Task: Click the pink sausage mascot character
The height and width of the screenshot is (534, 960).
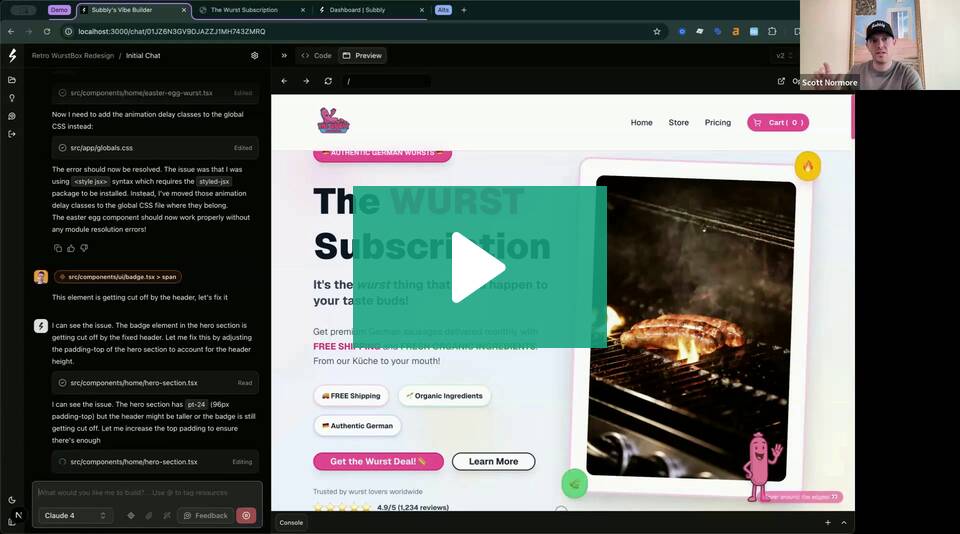Action: pos(760,467)
